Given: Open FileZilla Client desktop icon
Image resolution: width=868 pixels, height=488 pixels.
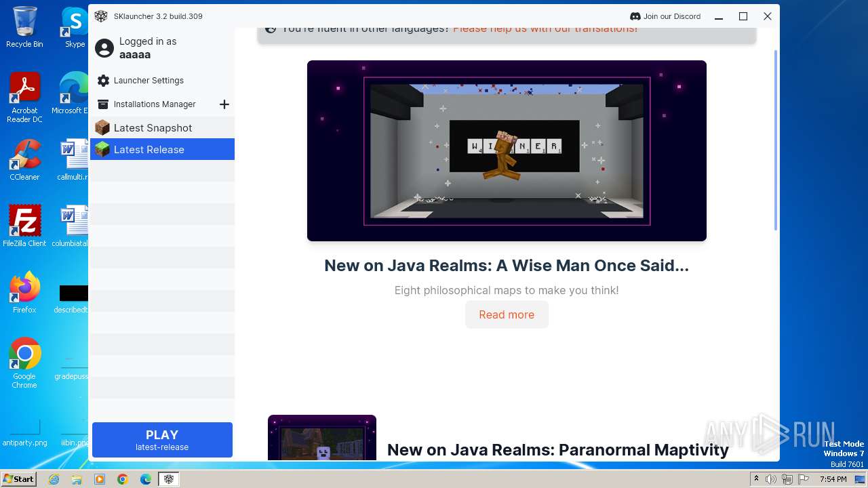Looking at the screenshot, I should (x=24, y=226).
